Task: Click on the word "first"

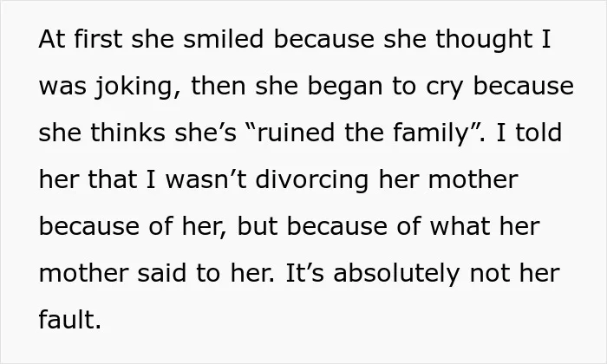Action: click(x=98, y=39)
